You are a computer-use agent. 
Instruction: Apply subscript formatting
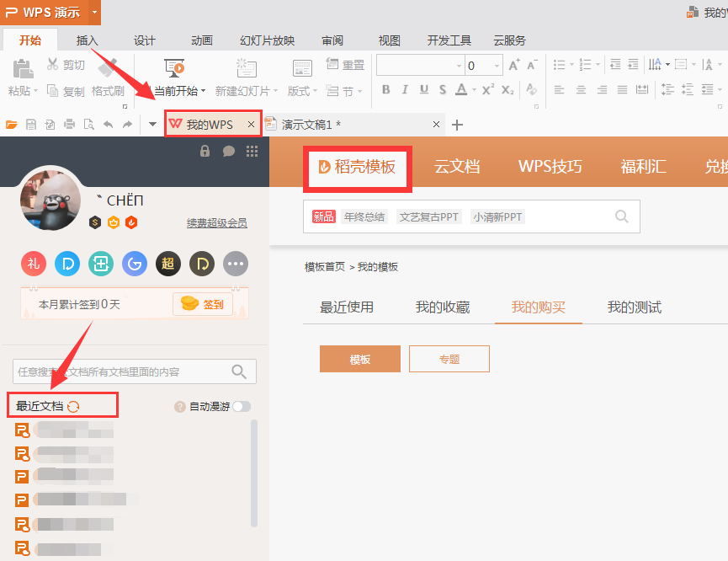pyautogui.click(x=508, y=89)
